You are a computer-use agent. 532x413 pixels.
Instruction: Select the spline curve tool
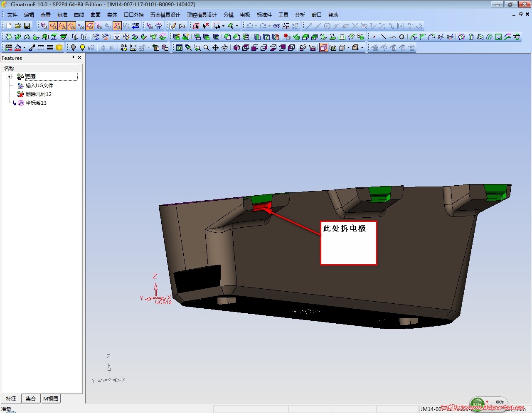[392, 37]
